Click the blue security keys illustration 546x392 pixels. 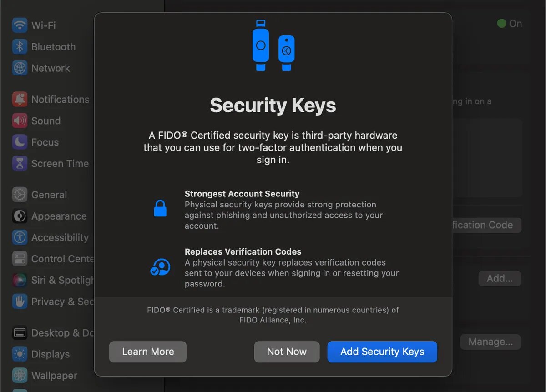click(x=273, y=45)
